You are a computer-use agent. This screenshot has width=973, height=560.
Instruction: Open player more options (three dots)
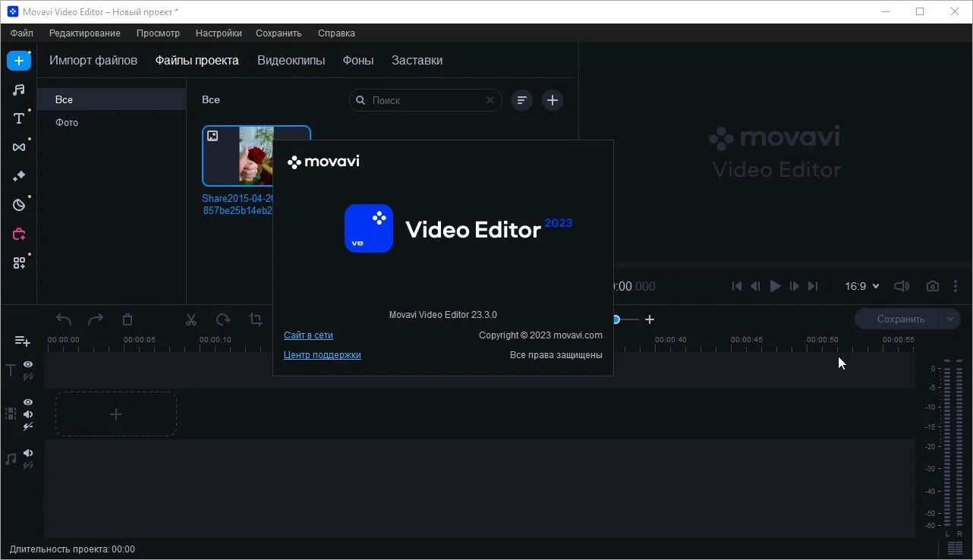click(956, 286)
